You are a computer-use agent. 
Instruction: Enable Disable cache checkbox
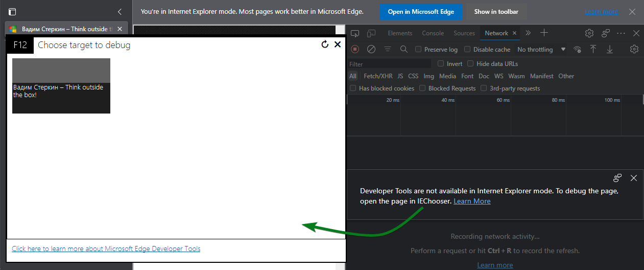point(467,50)
